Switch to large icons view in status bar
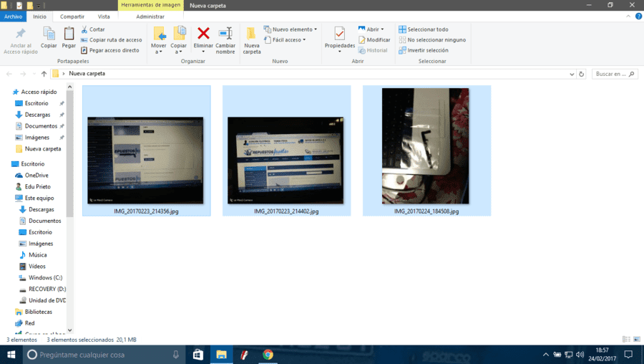Screen dimensions: 644x364 pos(637,340)
